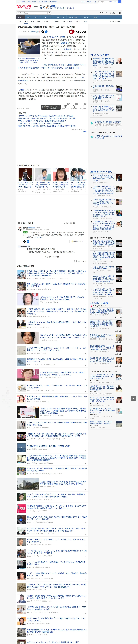Open Yahoo!ニュース ドキュメンタリー 正解がない時代 link

(x=108, y=137)
